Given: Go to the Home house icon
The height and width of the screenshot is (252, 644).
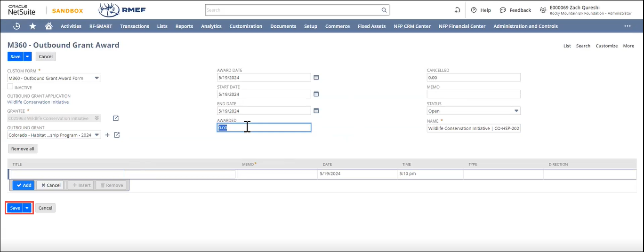Looking at the screenshot, I should tap(48, 26).
